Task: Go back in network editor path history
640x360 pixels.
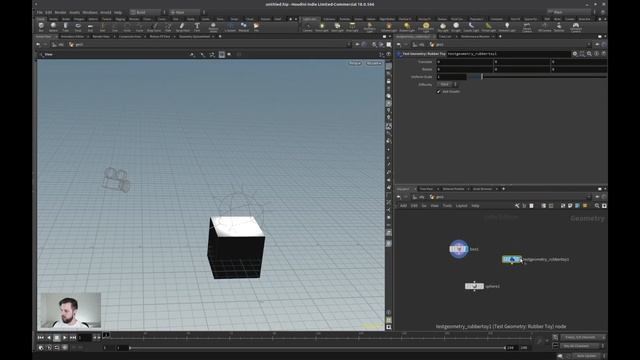Action: (x=399, y=197)
